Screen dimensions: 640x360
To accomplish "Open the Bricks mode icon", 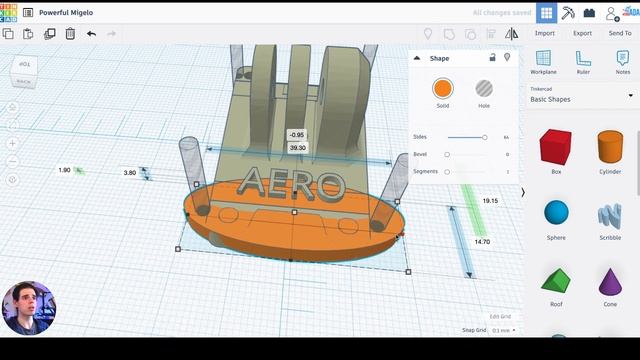I will 589,13.
